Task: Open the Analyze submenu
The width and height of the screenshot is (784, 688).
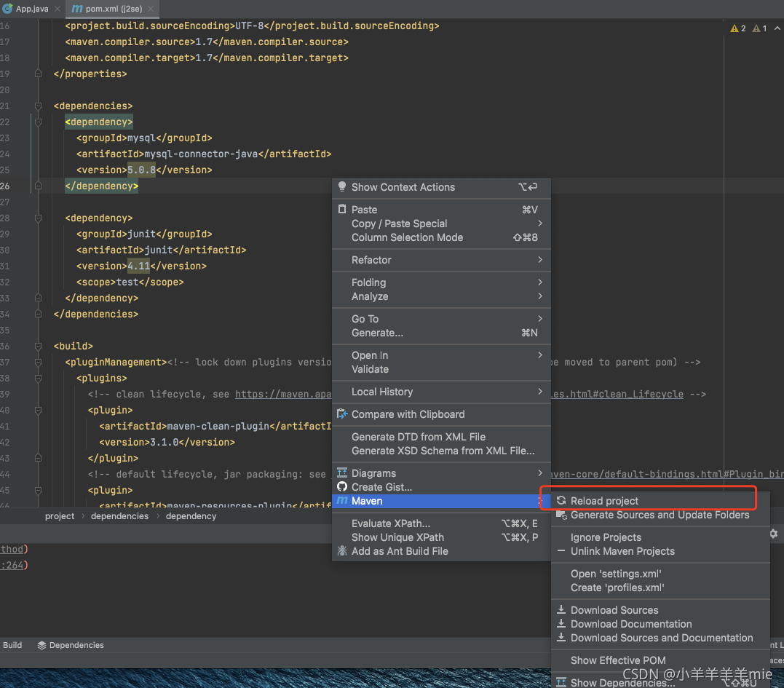Action: pos(441,296)
